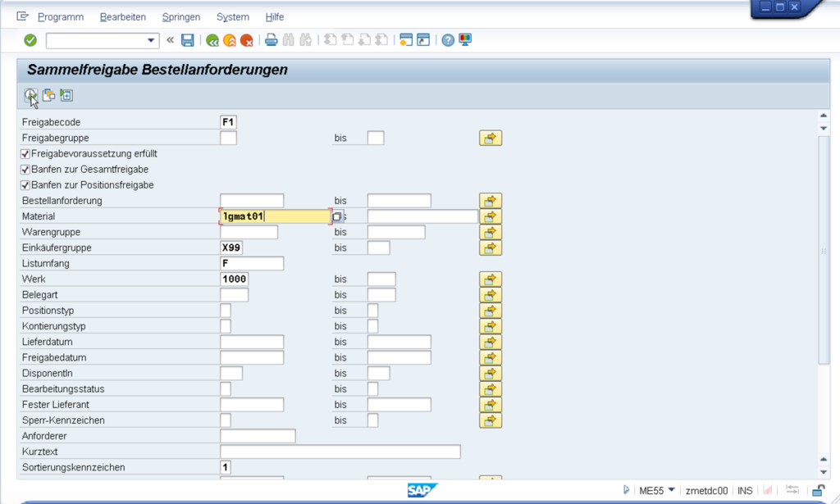Image resolution: width=840 pixels, height=504 pixels.
Task: Click into the Listumfang field
Action: click(252, 263)
